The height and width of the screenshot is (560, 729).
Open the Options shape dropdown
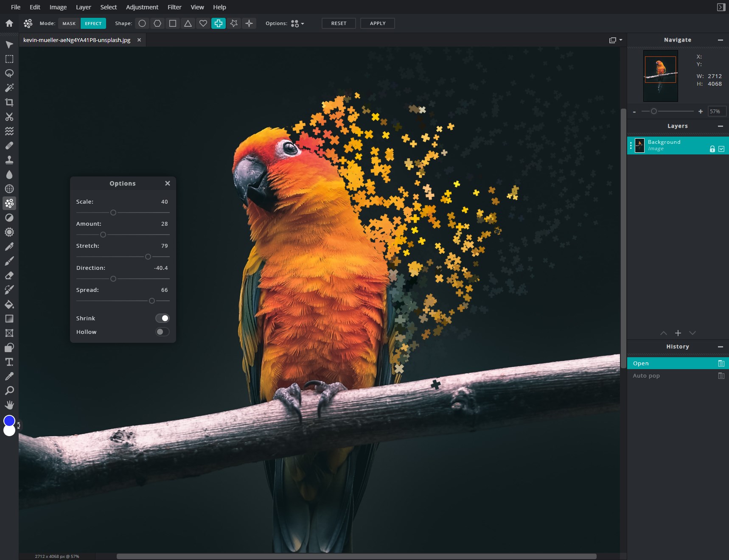pyautogui.click(x=297, y=23)
